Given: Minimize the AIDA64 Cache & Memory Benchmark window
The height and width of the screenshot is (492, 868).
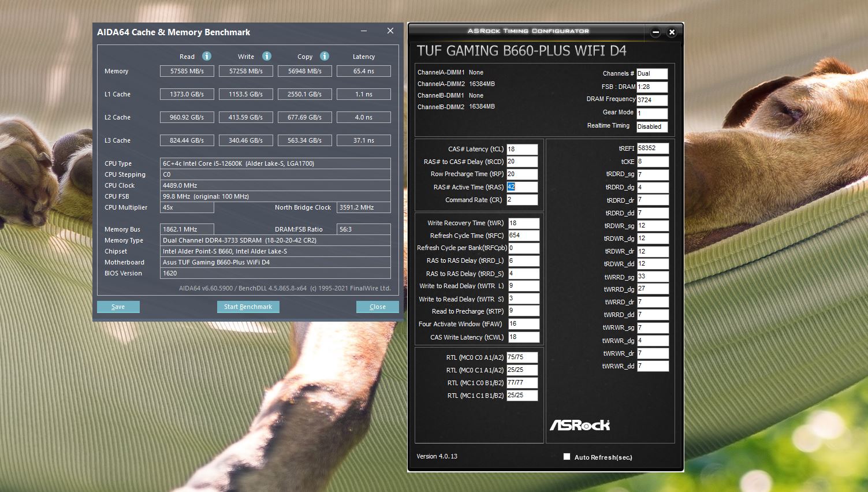Looking at the screenshot, I should pos(364,31).
